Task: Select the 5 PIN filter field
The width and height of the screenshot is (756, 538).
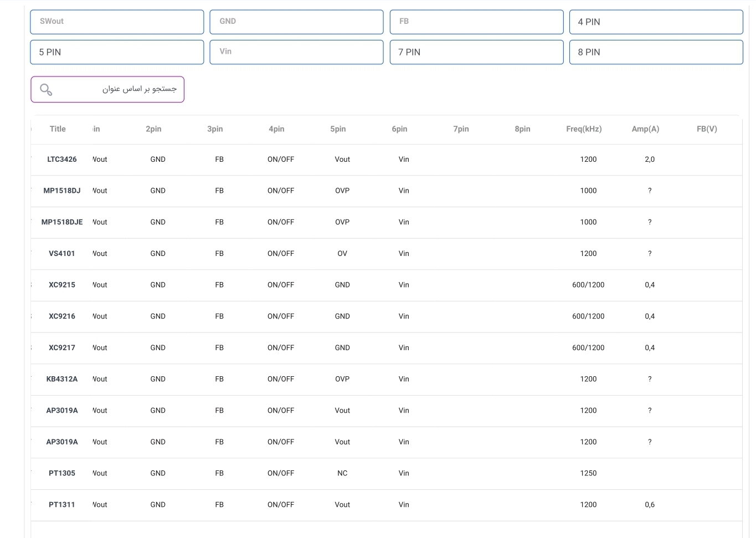Action: 117,52
